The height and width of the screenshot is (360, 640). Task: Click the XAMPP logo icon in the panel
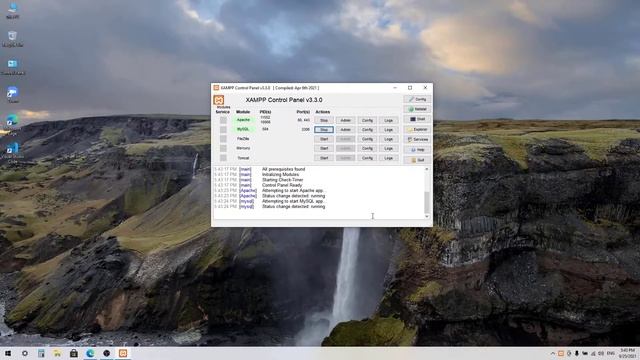(x=219, y=100)
